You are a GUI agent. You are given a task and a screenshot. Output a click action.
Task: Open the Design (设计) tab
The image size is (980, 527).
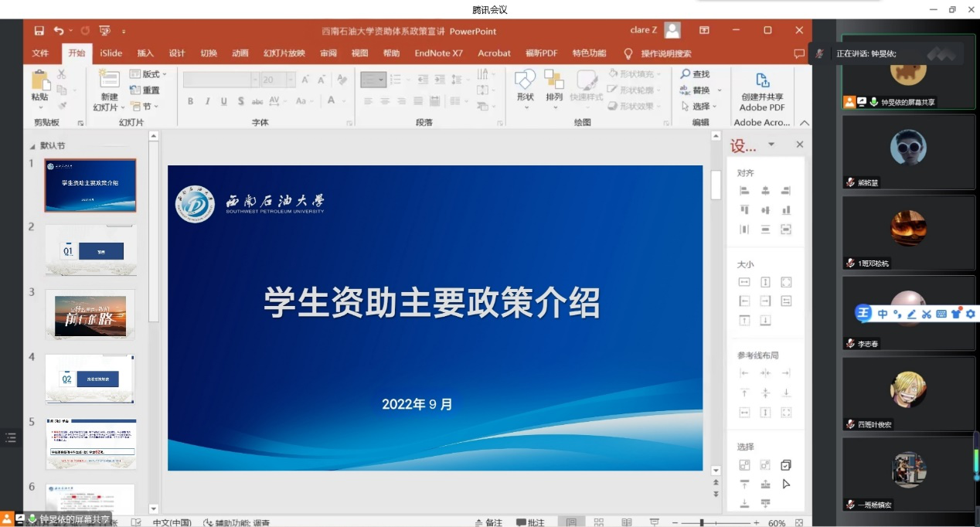(x=177, y=53)
